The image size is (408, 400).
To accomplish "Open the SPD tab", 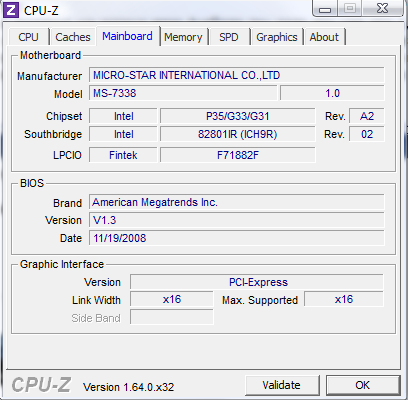I will (229, 37).
